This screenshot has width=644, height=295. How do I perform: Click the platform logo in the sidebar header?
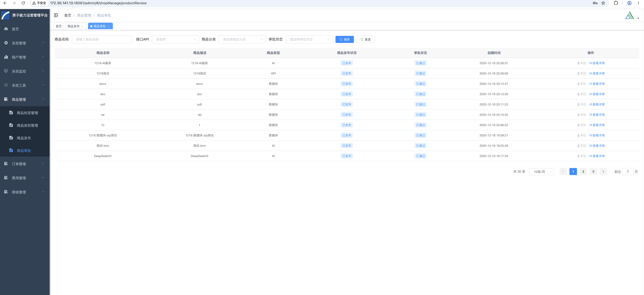(x=5, y=15)
